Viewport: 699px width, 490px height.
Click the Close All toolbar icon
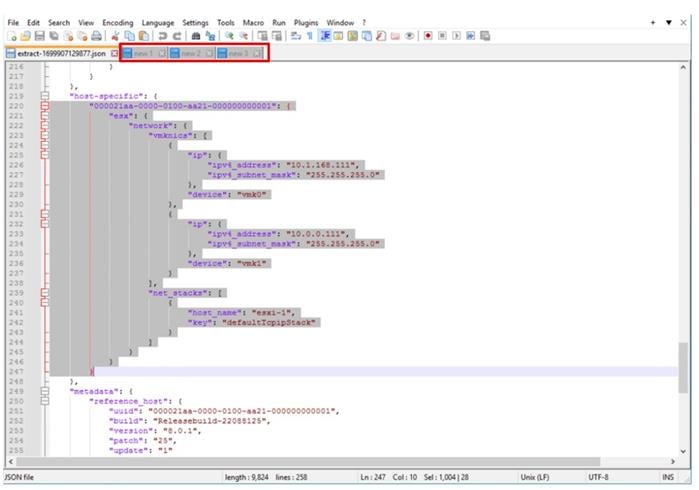pos(82,36)
